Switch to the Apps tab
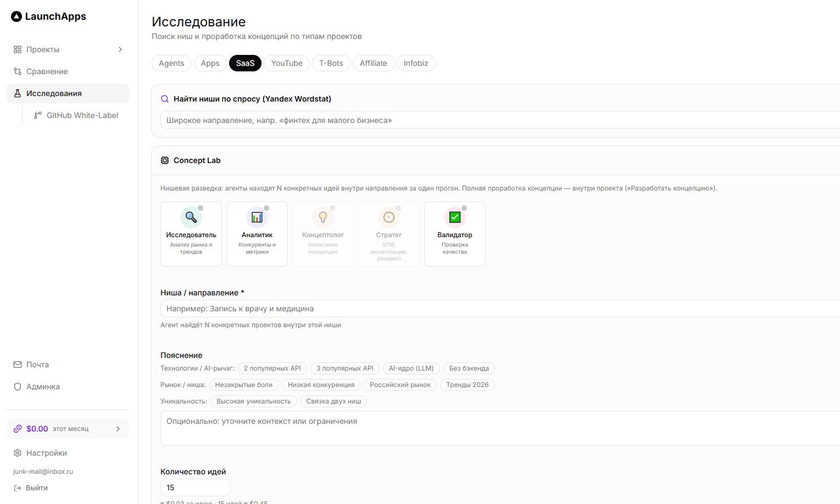Screen dimensions: 840x504 click(210, 63)
